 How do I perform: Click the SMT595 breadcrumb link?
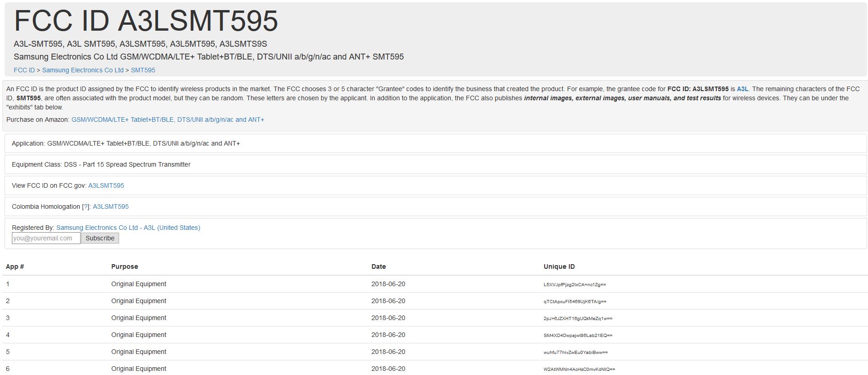click(143, 70)
